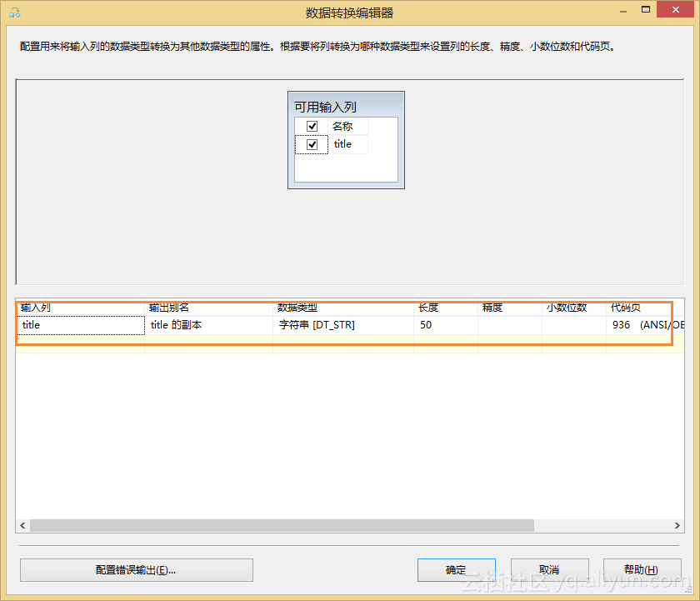Uncheck the title input column checkbox
The image size is (700, 601).
(312, 144)
